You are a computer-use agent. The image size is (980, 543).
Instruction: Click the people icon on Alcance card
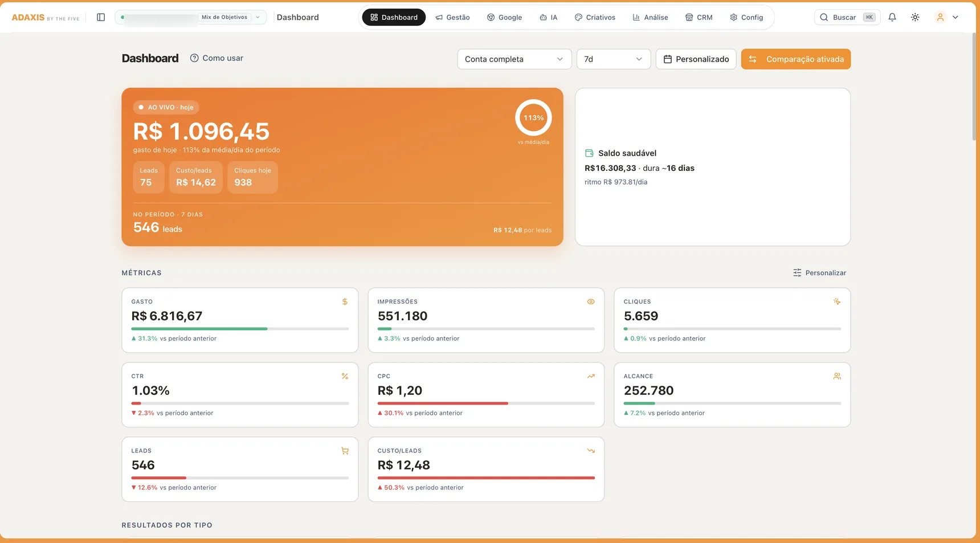[837, 376]
